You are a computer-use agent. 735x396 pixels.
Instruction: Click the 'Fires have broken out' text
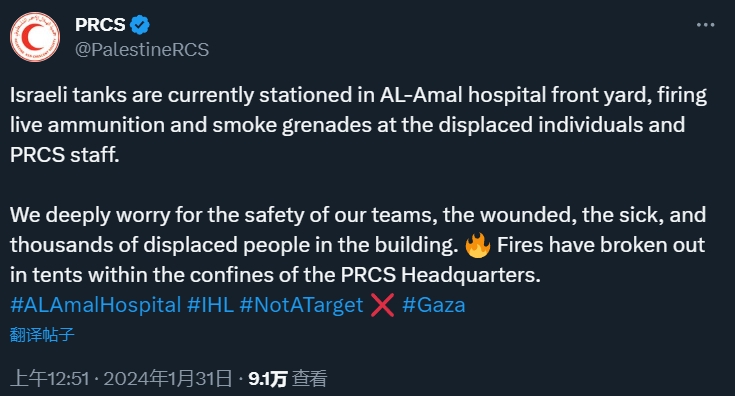pos(600,245)
